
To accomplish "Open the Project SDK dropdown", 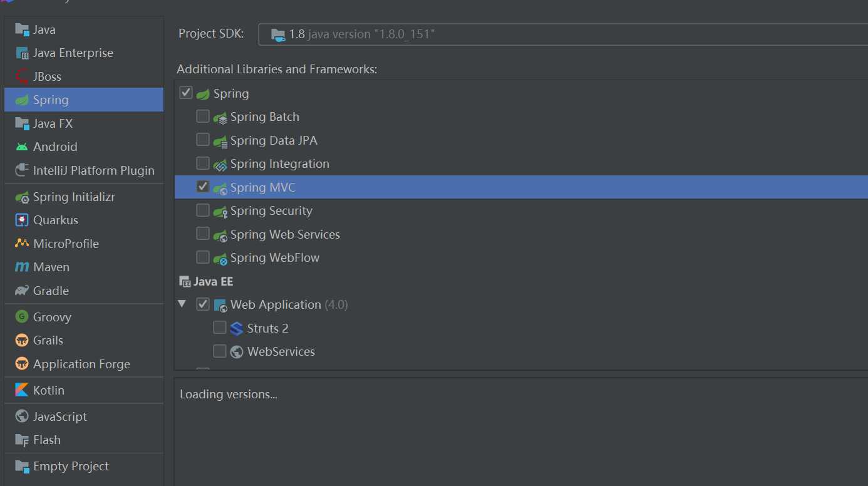I will tap(563, 34).
